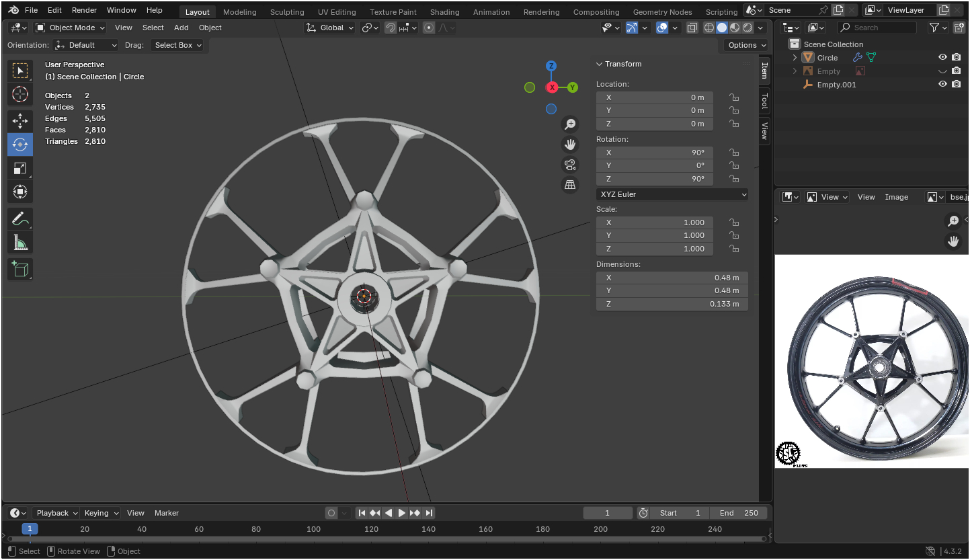
Task: Choose the Move tool
Action: [20, 121]
